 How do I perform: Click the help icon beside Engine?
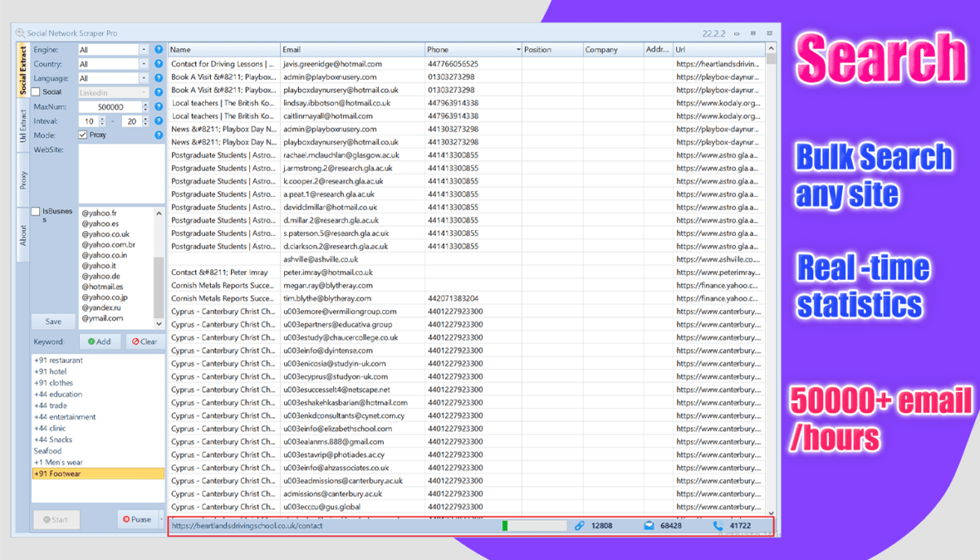click(159, 50)
